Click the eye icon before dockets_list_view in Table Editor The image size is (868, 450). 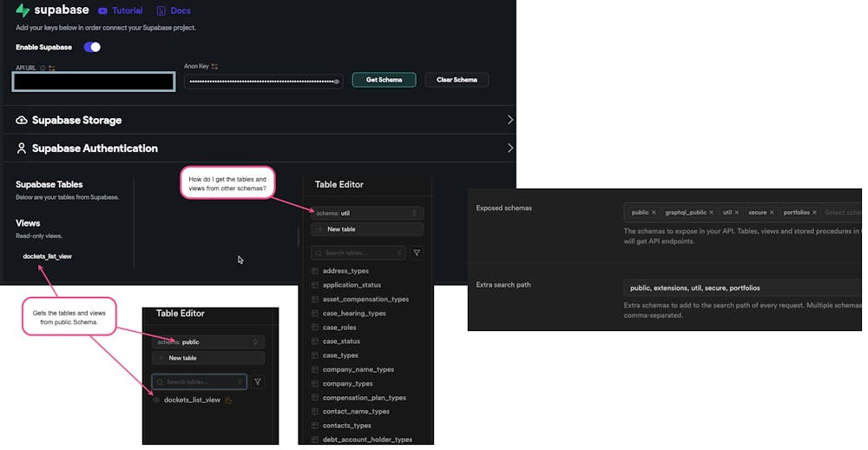[156, 400]
